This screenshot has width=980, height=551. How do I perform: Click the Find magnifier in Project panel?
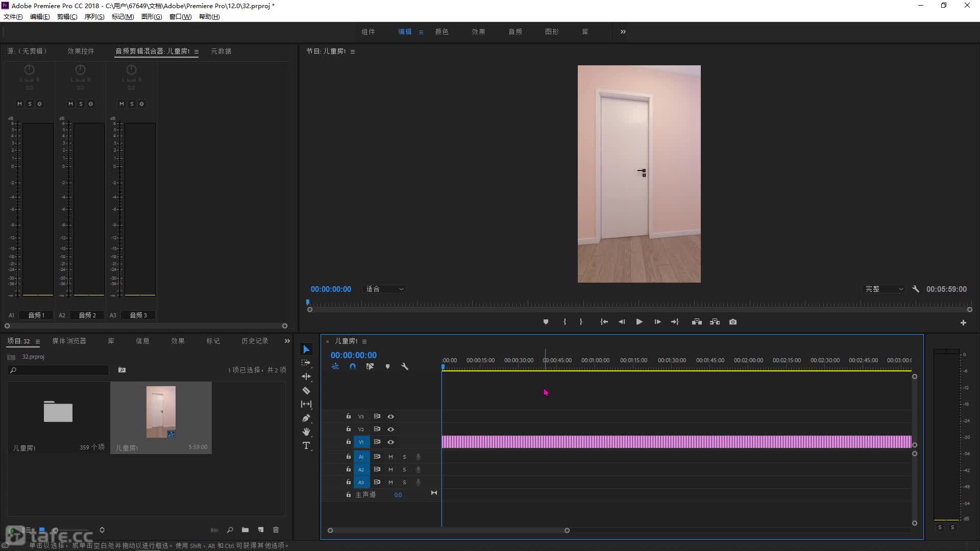(230, 530)
